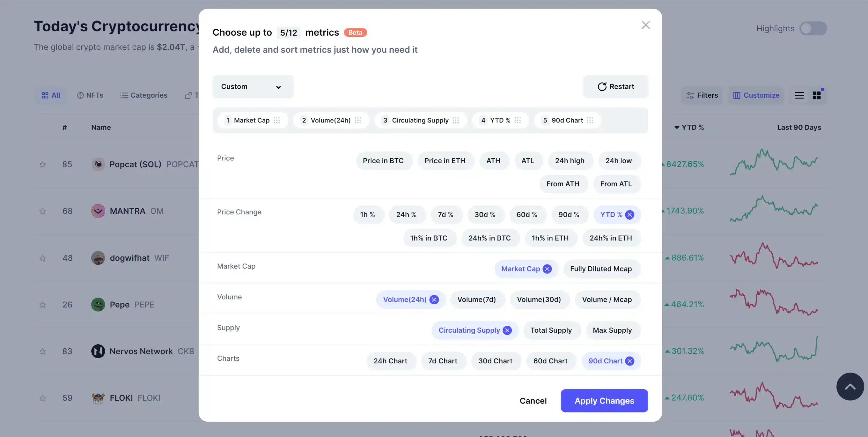Click the X icon next to Volume(24h)
Image resolution: width=868 pixels, height=437 pixels.
(x=434, y=299)
